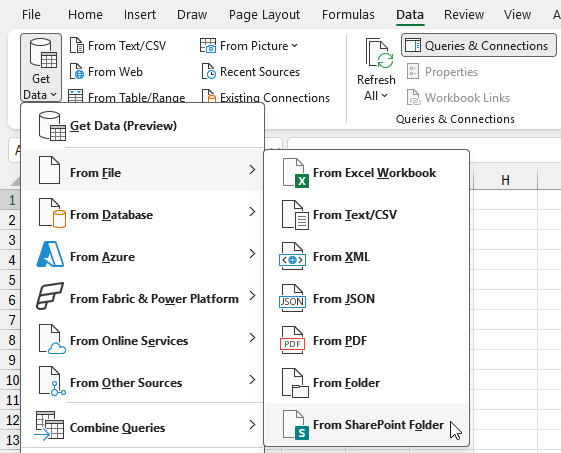Click the Refresh All icon
Viewport: 561px width, 453px height.
(x=379, y=53)
